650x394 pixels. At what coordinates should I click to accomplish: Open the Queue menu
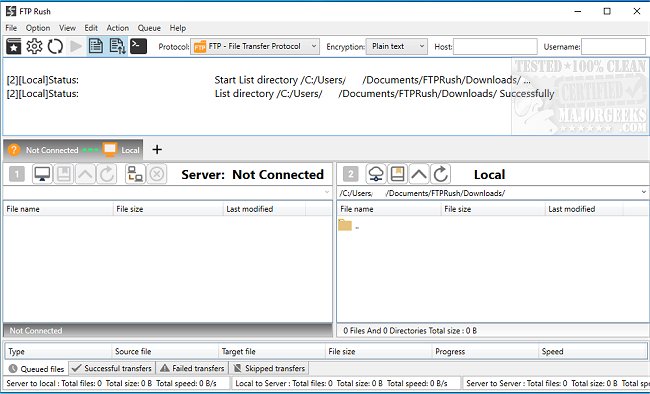click(x=149, y=28)
